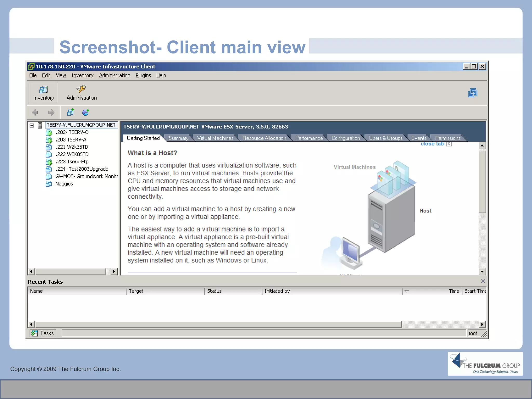Switch to the Performance tab
Viewport: 532px width, 399px height.
[x=309, y=138]
